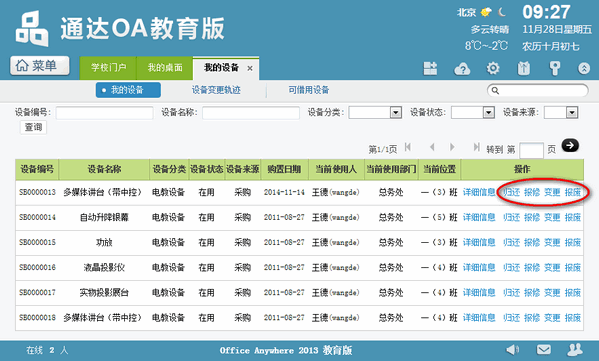The width and height of the screenshot is (599, 361).
Task: Open the 设备变更轨迹 sub-tab
Action: [x=216, y=90]
